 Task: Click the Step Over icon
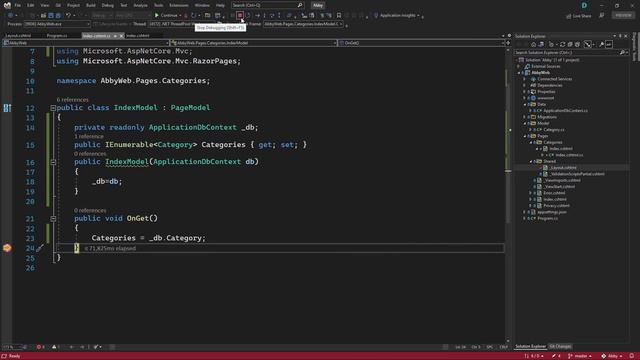[x=272, y=16]
